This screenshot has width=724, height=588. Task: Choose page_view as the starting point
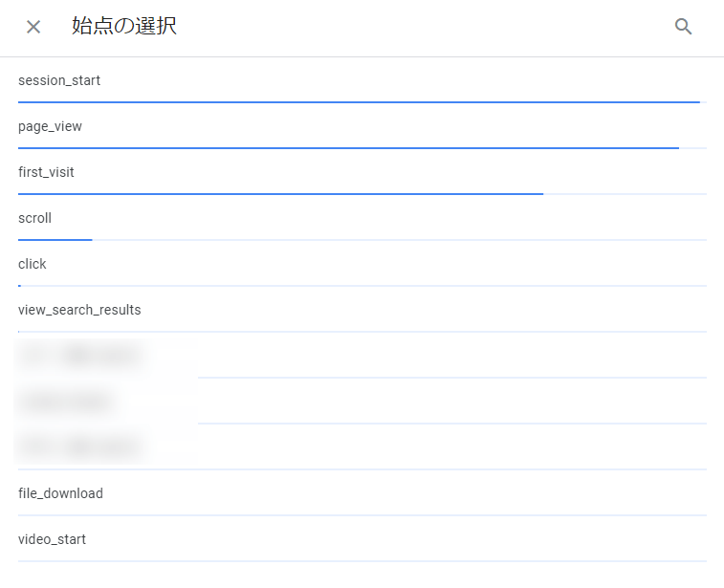pyautogui.click(x=50, y=126)
